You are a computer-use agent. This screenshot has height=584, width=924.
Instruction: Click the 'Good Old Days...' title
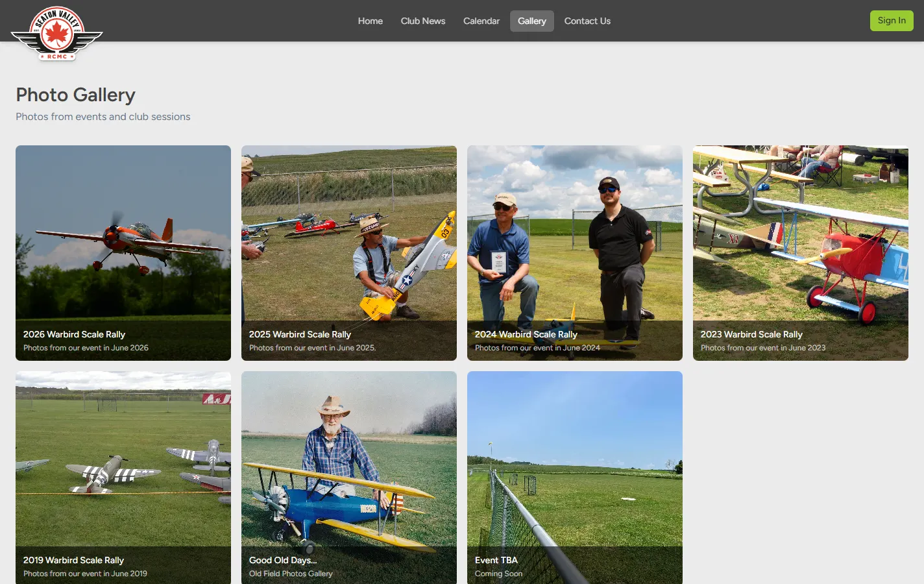(283, 560)
